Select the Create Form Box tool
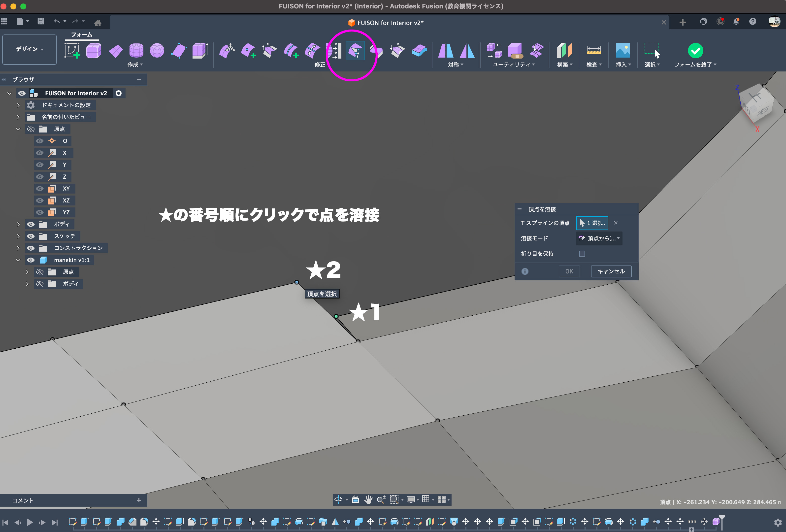 [93, 51]
